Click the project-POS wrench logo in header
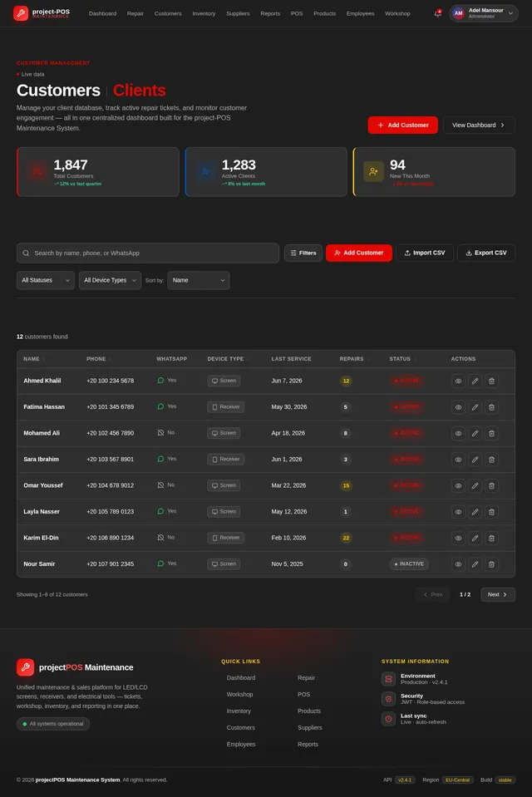The width and height of the screenshot is (532, 797). (20, 13)
